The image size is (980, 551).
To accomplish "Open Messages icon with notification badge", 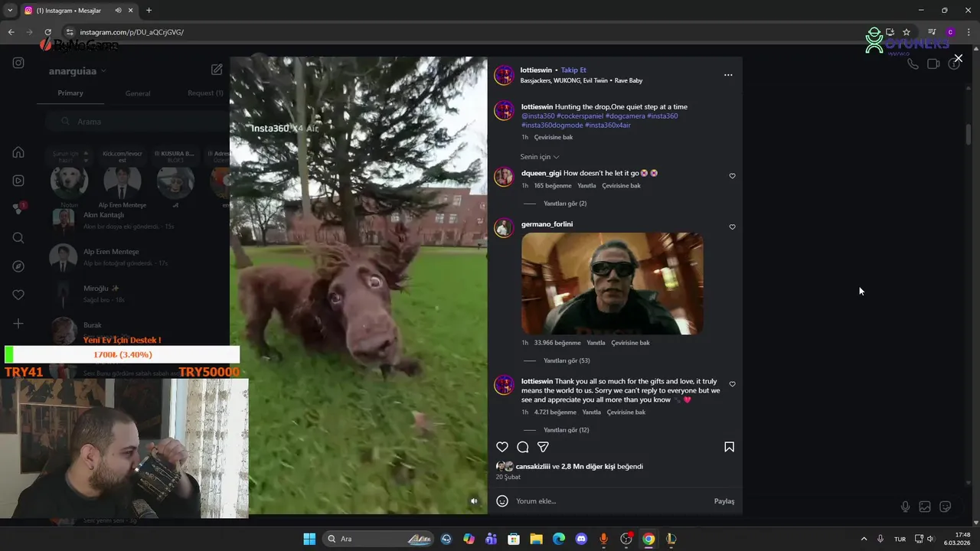I will point(19,209).
